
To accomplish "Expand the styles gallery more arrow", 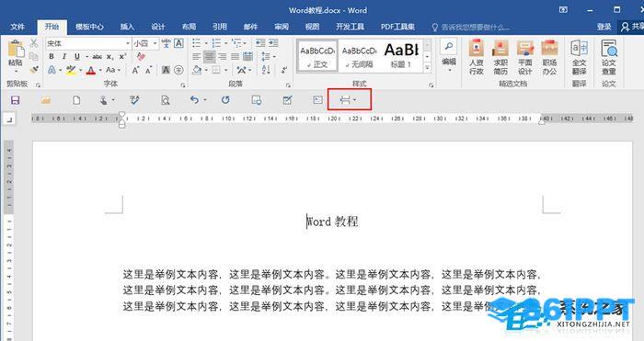I will tap(427, 68).
